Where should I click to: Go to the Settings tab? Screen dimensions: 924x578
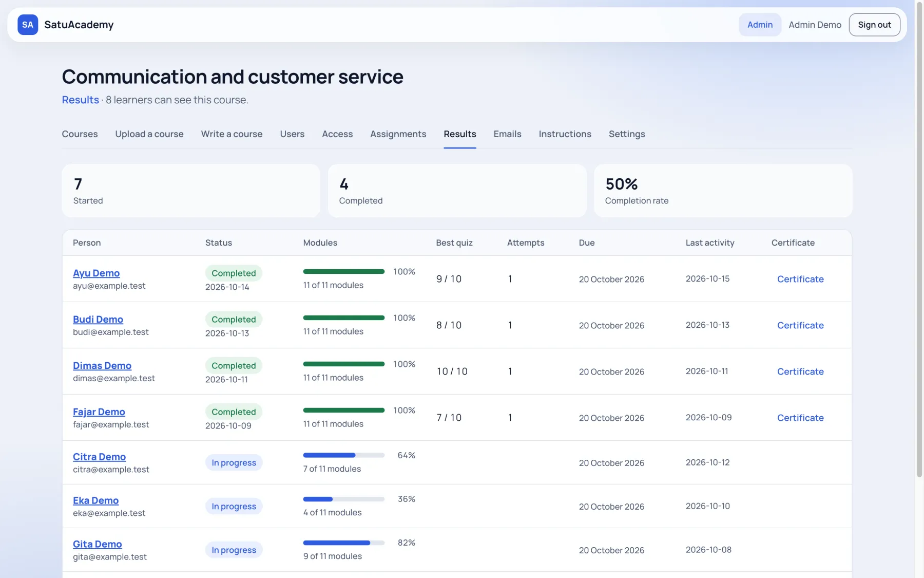(627, 134)
